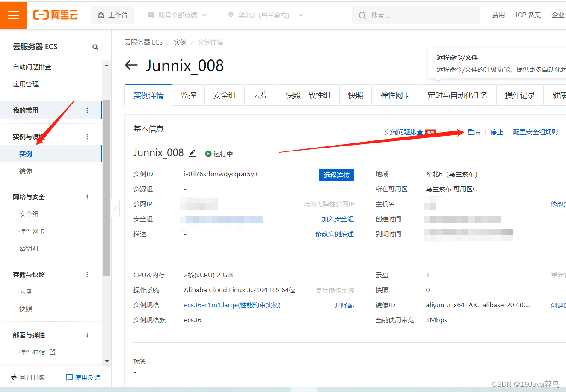Open 弹性伸缩 external link

pos(37,352)
